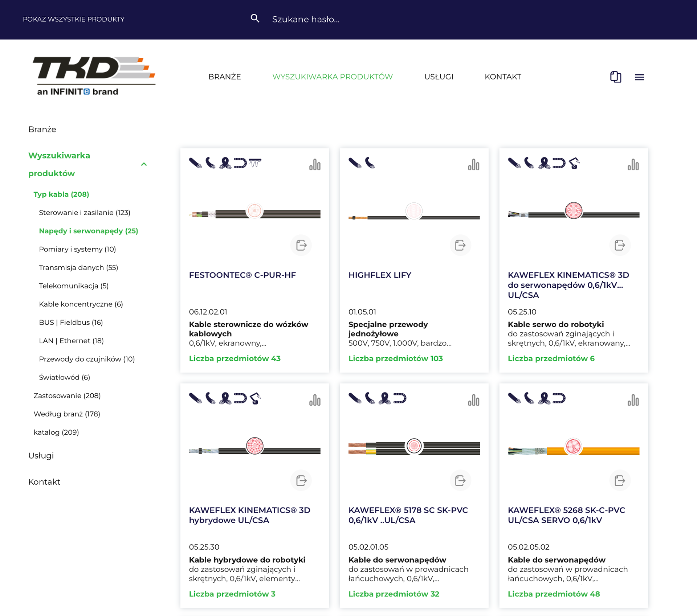
Task: Open the hamburger menu icon
Action: tap(639, 77)
